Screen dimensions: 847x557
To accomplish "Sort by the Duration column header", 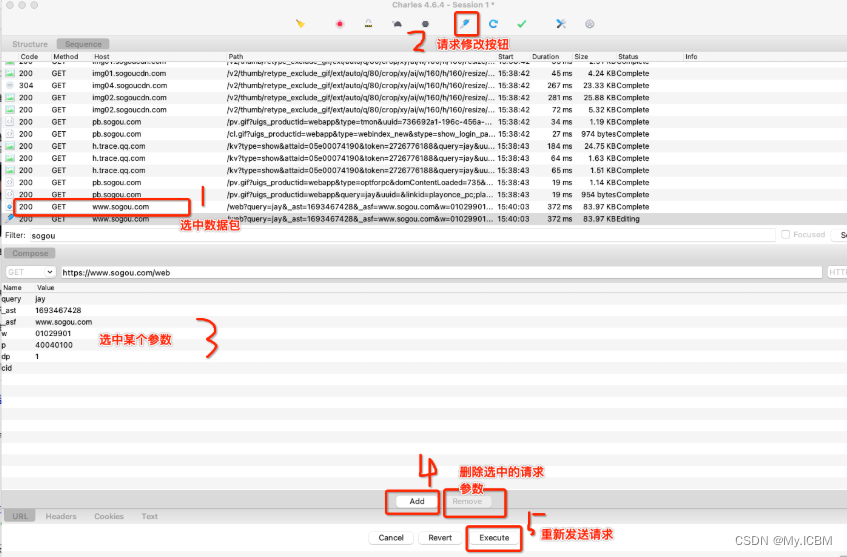I will [546, 57].
